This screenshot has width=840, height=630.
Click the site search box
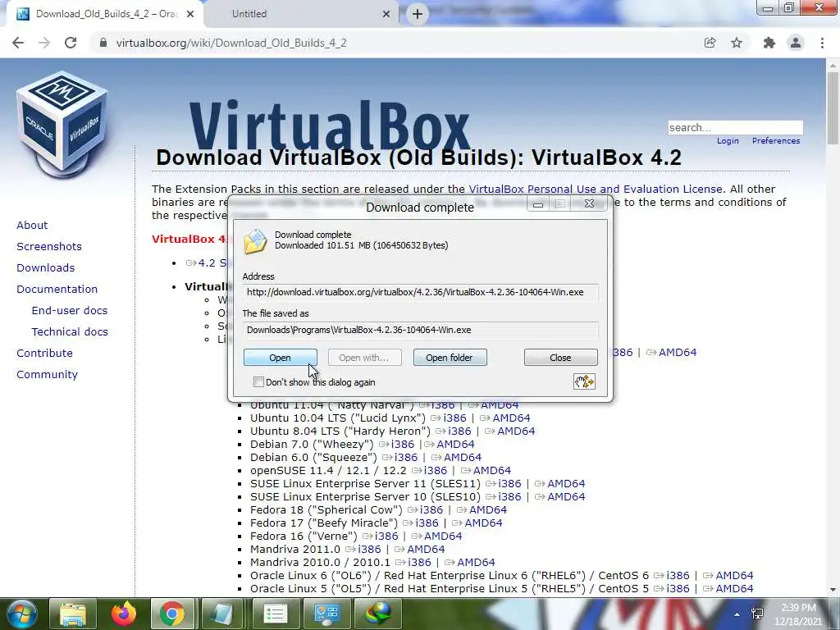point(735,127)
